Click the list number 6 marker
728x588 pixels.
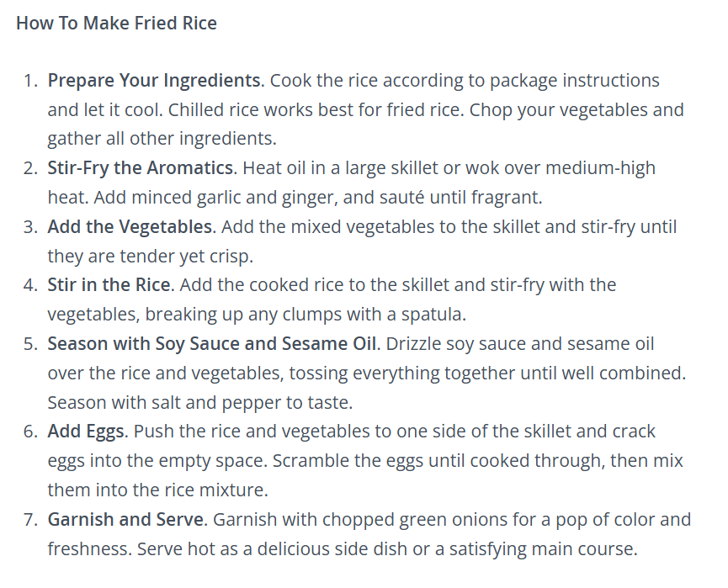(30, 432)
